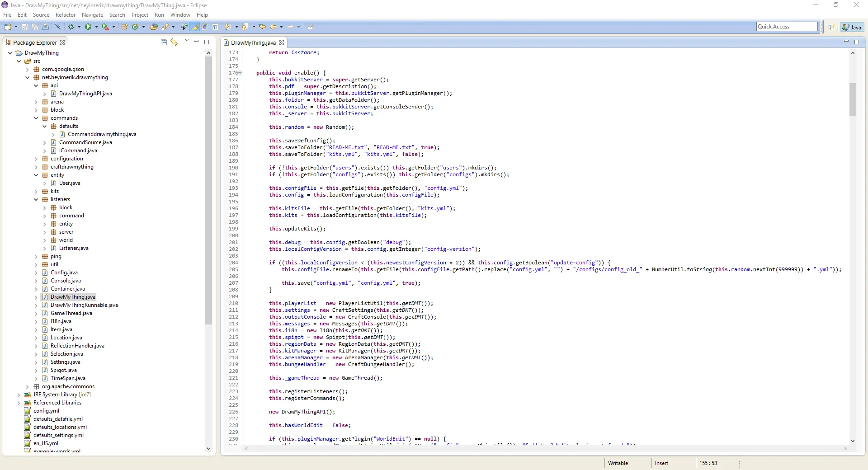
Task: Click the Pin Editor toolbar icon
Action: pos(310,27)
